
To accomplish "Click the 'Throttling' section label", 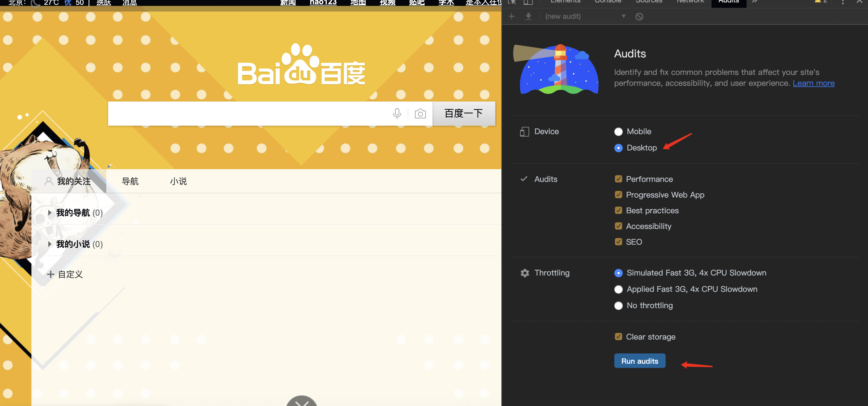I will click(x=552, y=273).
